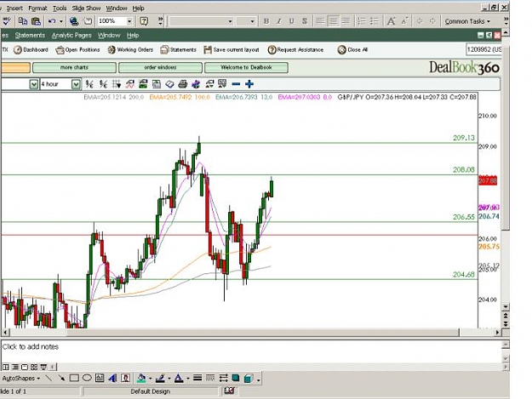Zoom in chart with plus icon

click(249, 84)
